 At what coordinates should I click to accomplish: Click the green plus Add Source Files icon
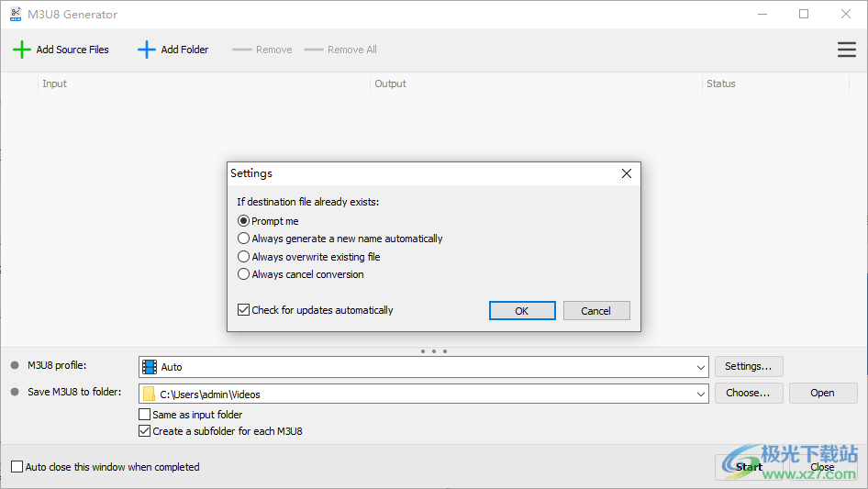22,50
